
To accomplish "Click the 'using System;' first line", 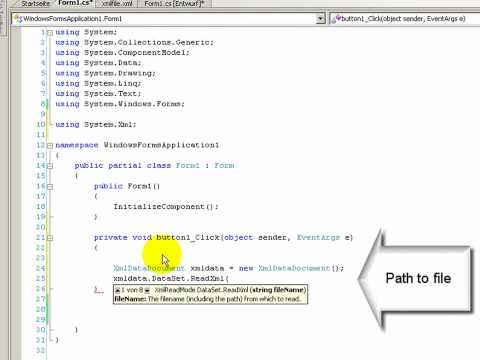I will 86,32.
